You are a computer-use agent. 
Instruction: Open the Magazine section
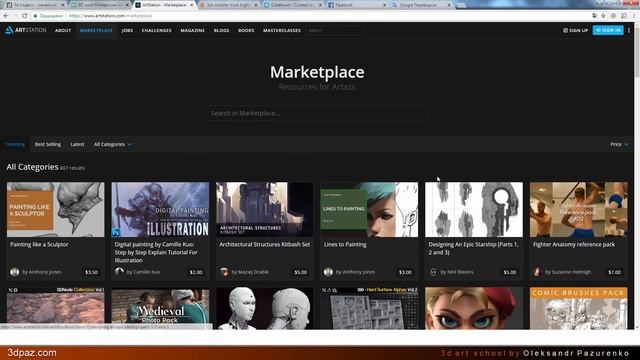click(192, 30)
